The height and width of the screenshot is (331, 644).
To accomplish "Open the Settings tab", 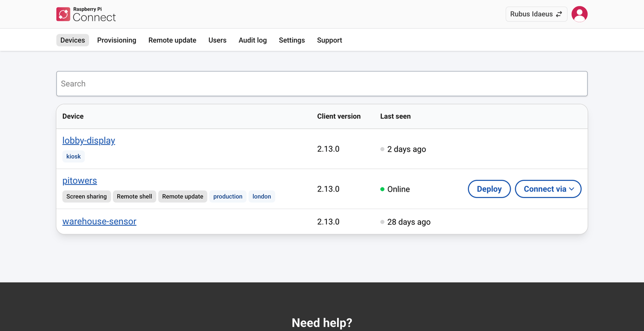I will pos(292,40).
